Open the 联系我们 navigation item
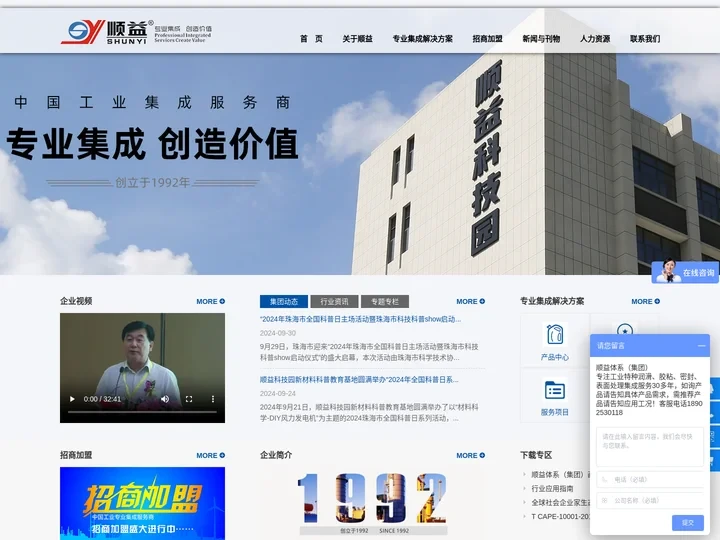The height and width of the screenshot is (540, 720). click(x=645, y=39)
